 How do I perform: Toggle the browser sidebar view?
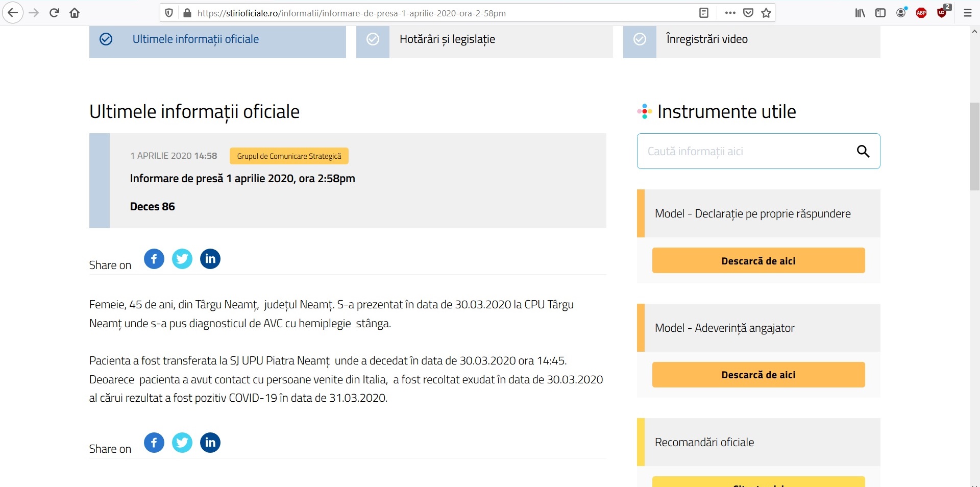[x=880, y=13]
